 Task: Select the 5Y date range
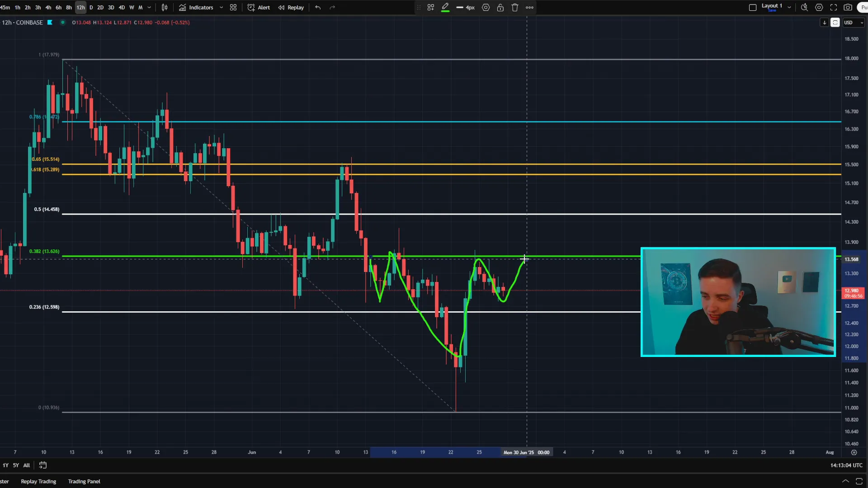(16, 465)
